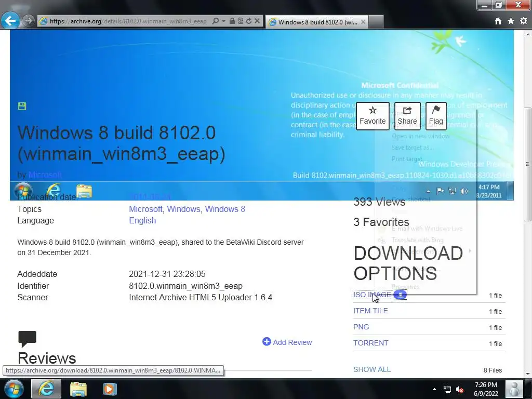Select the Internet Archive HTML5 Uploader 1.6.4 text
This screenshot has height=399, width=532.
[x=201, y=298]
